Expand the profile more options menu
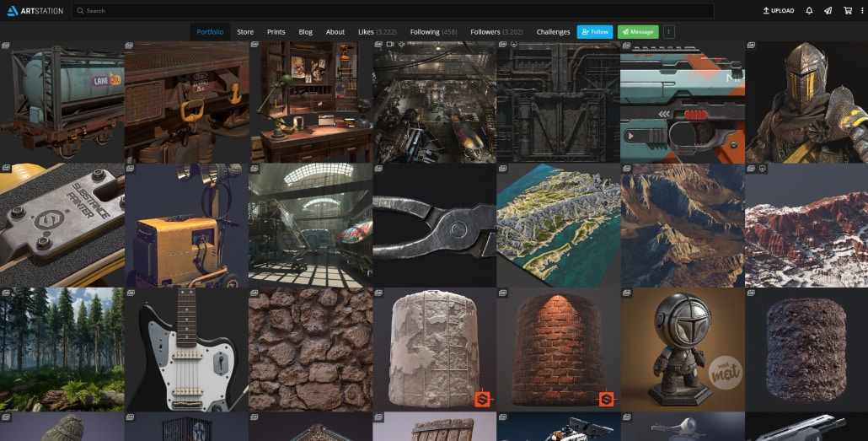The image size is (868, 441). tap(668, 32)
